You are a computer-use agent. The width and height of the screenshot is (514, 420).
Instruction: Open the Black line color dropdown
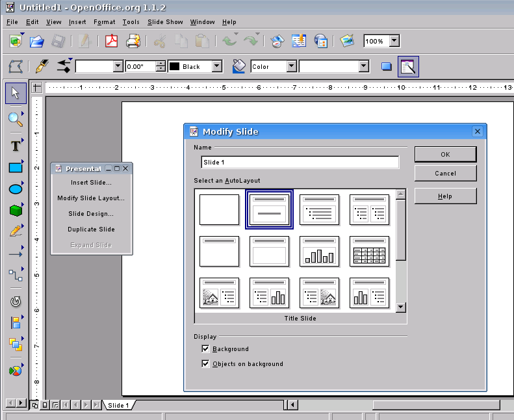[216, 66]
